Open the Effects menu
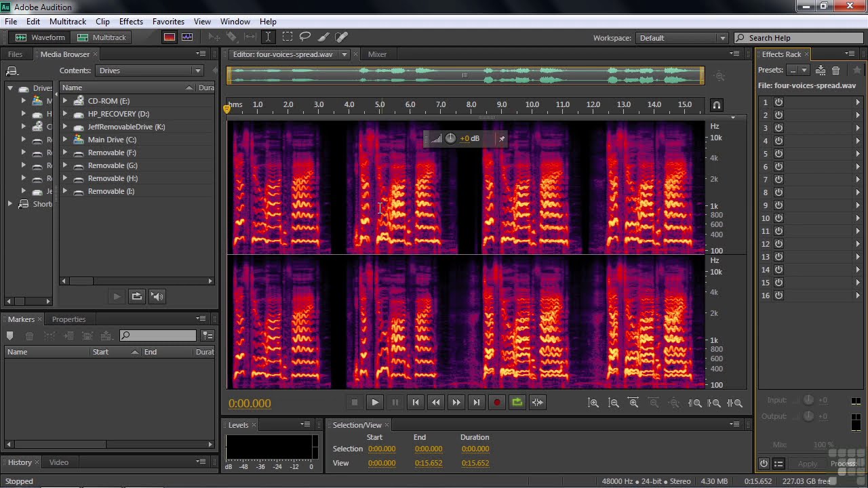This screenshot has width=868, height=488. (131, 22)
